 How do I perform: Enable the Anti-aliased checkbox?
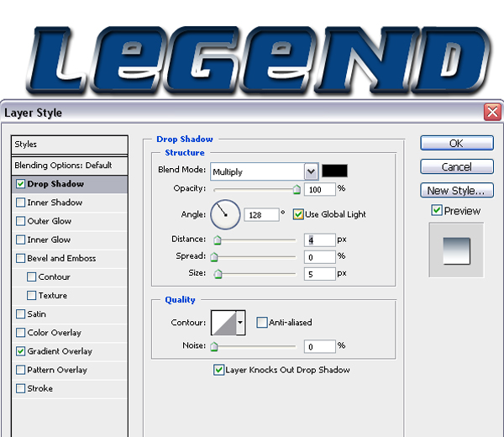262,322
